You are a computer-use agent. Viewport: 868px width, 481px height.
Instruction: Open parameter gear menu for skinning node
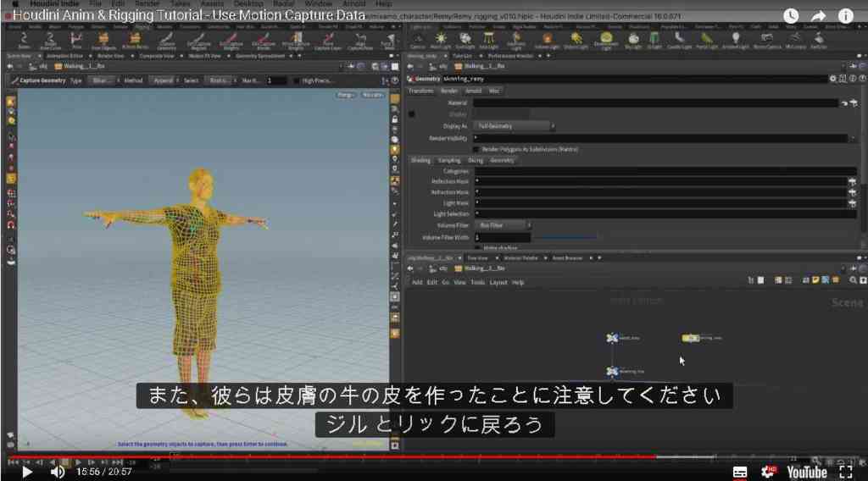click(832, 79)
